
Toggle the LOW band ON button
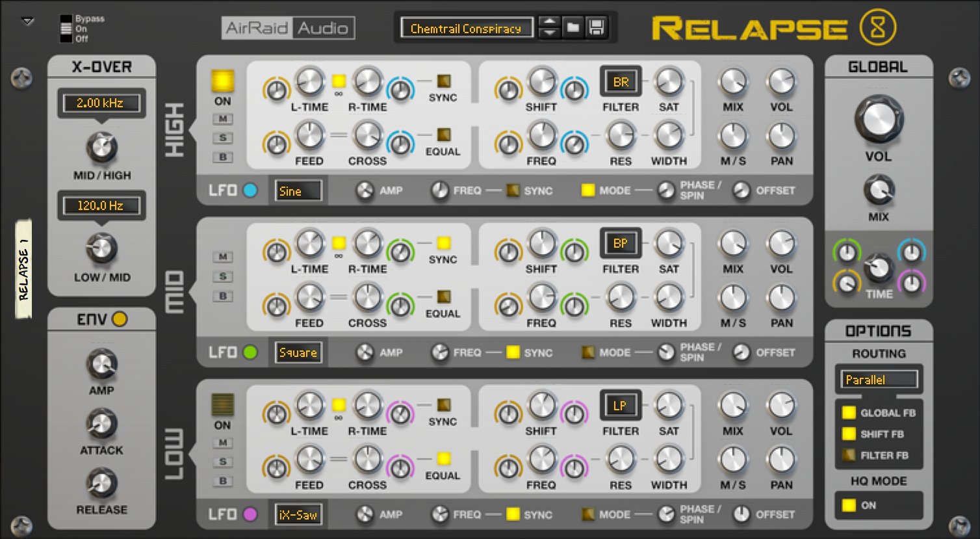(222, 404)
